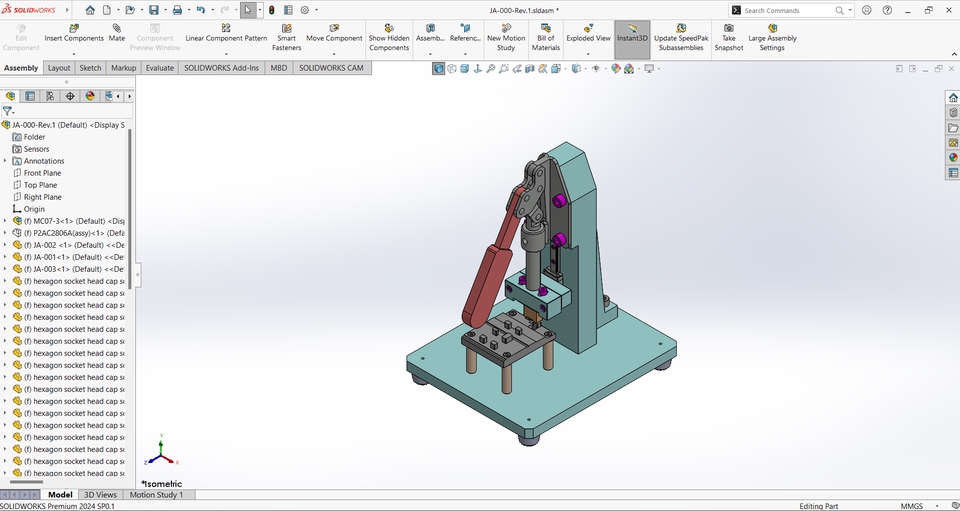Click the MMGS unit system status entry
This screenshot has width=960, height=511.
[x=912, y=506]
